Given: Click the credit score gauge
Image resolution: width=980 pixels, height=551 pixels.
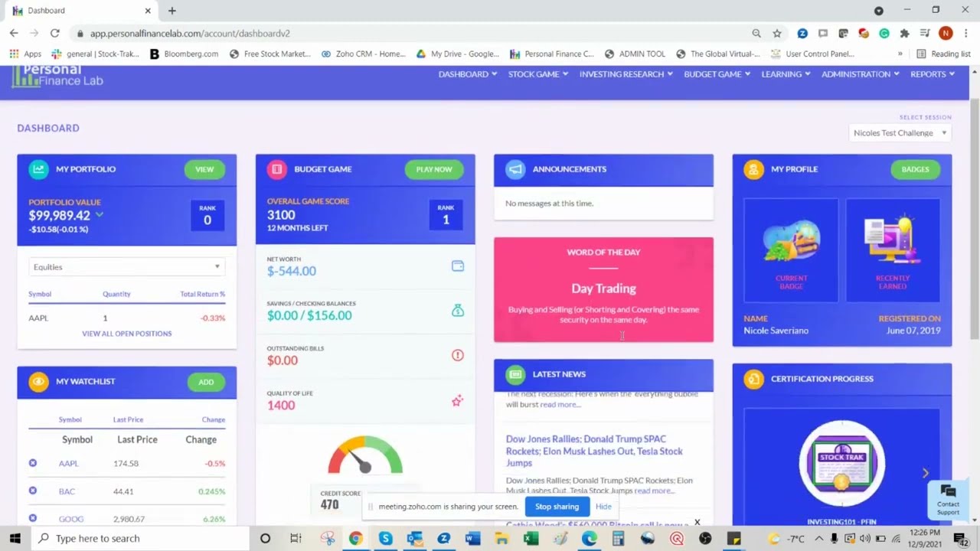Looking at the screenshot, I should 365,456.
